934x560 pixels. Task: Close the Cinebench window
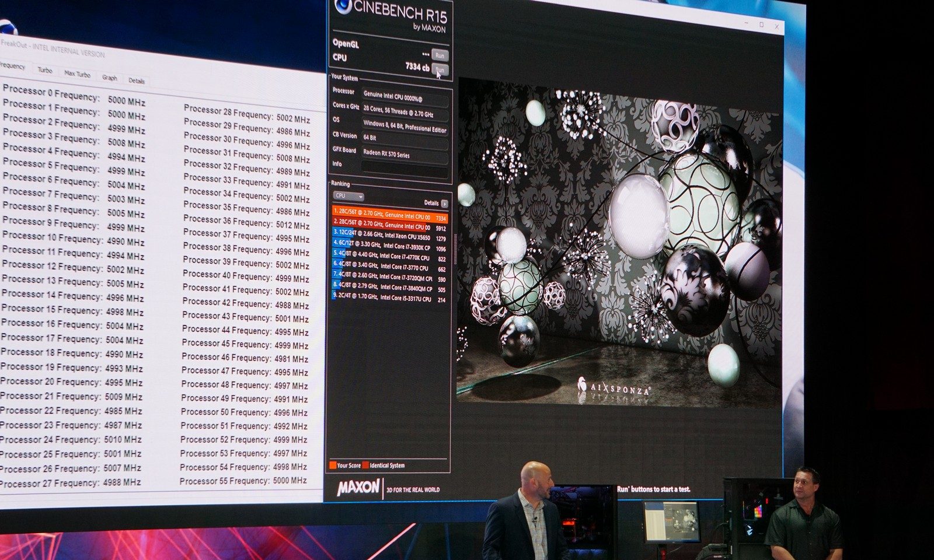coord(776,27)
